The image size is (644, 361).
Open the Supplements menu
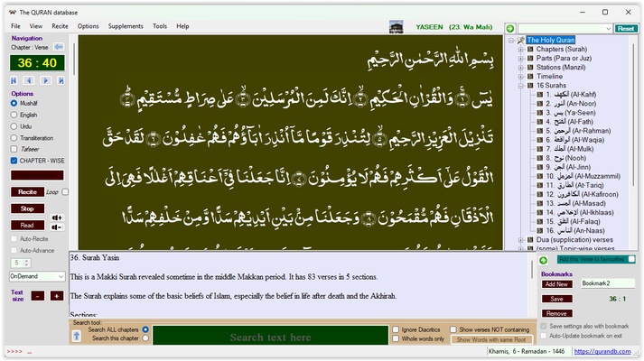pos(126,26)
